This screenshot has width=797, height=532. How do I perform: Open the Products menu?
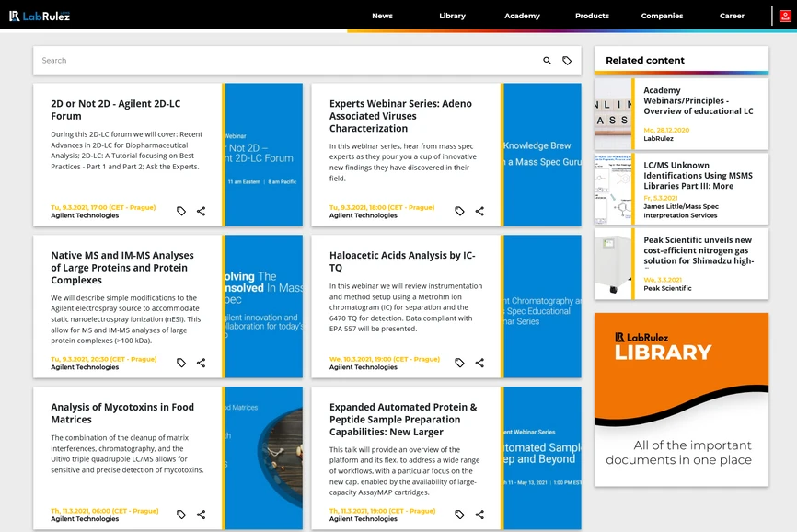(592, 16)
